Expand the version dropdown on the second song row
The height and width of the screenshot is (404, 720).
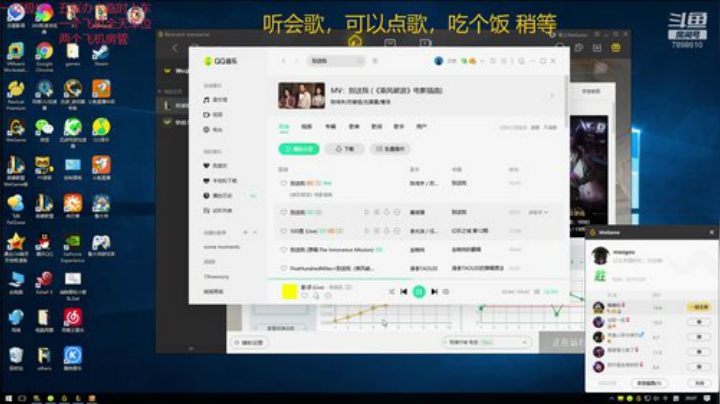pyautogui.click(x=539, y=212)
